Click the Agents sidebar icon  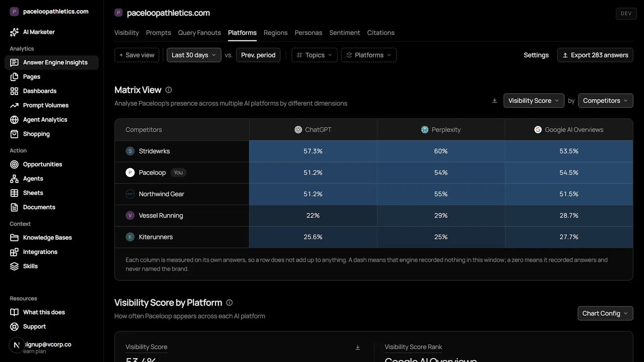pyautogui.click(x=14, y=179)
